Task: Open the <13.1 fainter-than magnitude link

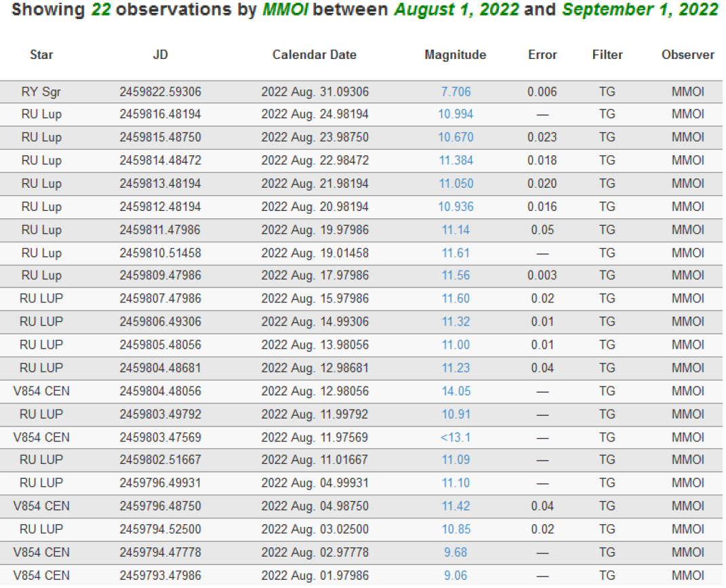Action: pos(456,437)
